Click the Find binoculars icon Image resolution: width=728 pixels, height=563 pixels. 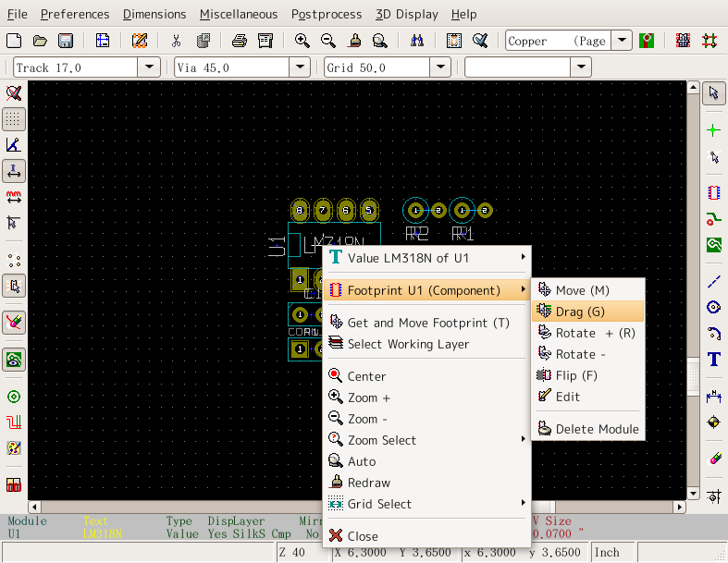416,41
